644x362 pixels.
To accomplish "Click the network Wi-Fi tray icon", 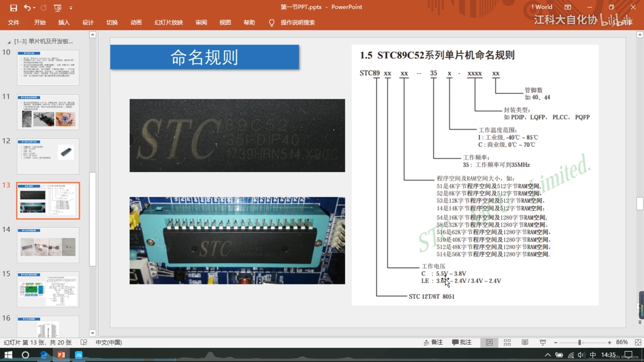I will 571,355.
